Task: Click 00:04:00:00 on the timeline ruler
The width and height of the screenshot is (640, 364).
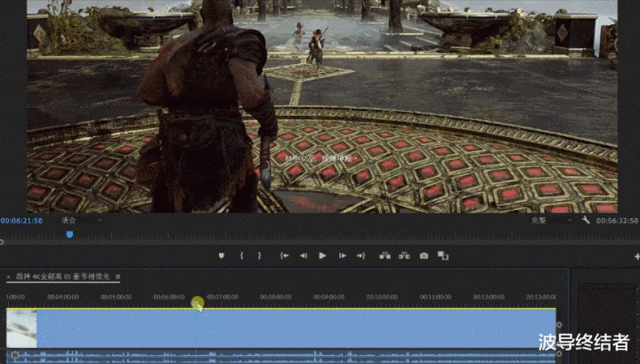Action: pyautogui.click(x=63, y=297)
